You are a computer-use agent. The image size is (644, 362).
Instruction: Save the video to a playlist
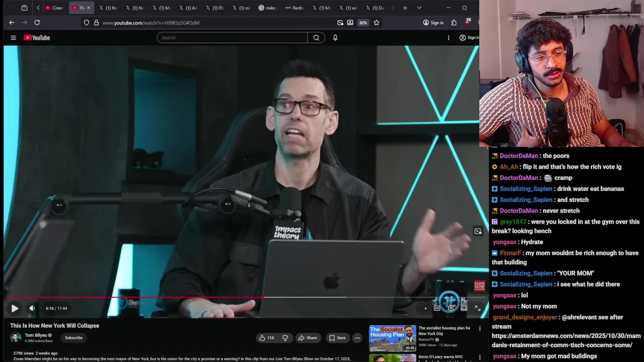click(337, 338)
